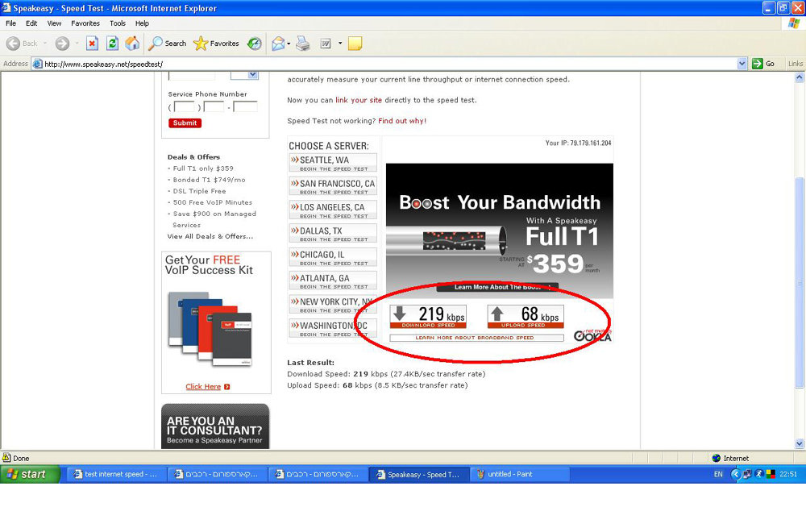Click the phone number last-digits field
Screen dimensions: 806x532
245,107
